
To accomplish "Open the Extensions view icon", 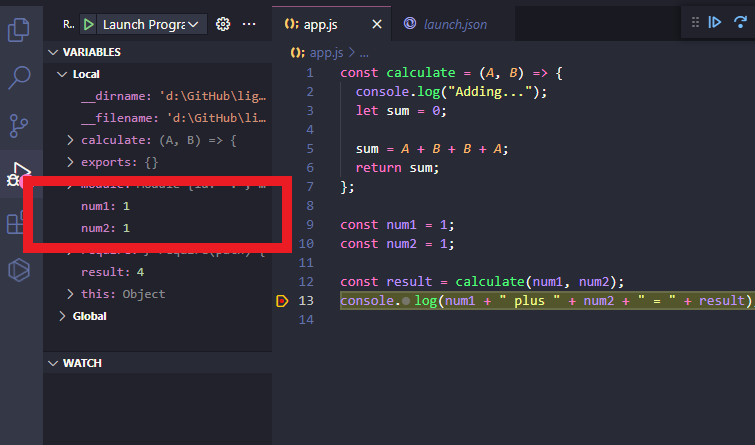I will coord(16,224).
